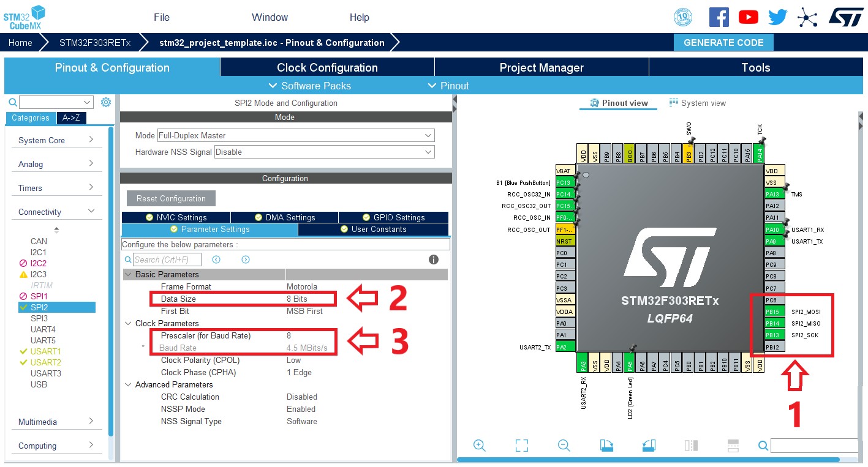
Task: Click the ST community network icon
Action: 807,17
